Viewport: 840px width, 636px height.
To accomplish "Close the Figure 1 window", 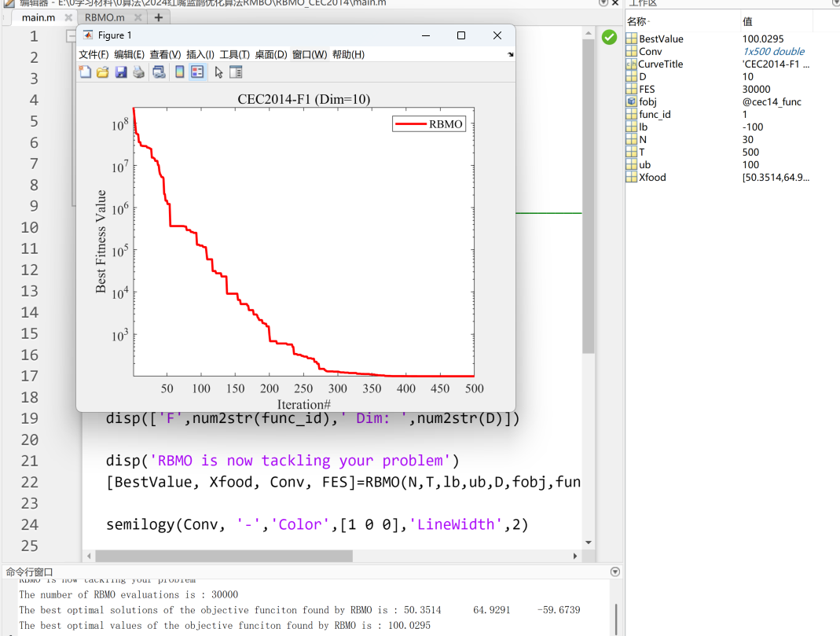I will (497, 35).
